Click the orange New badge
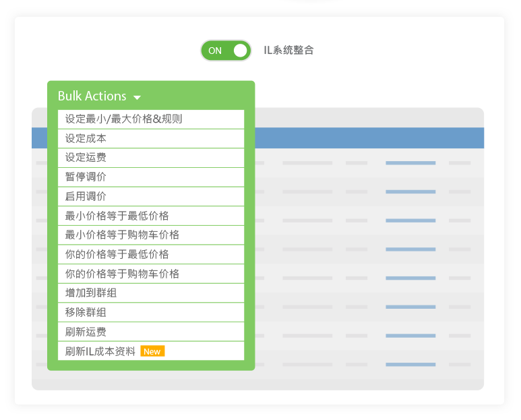 152,351
